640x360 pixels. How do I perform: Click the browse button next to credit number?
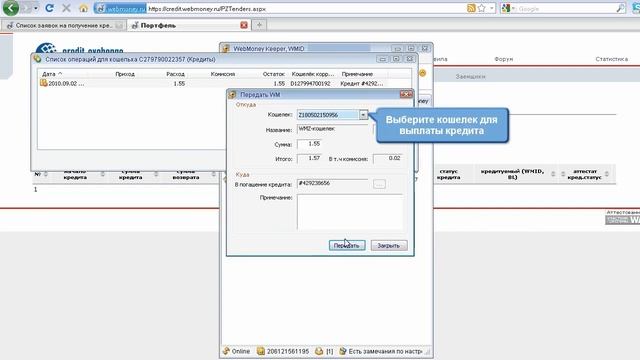tap(379, 184)
